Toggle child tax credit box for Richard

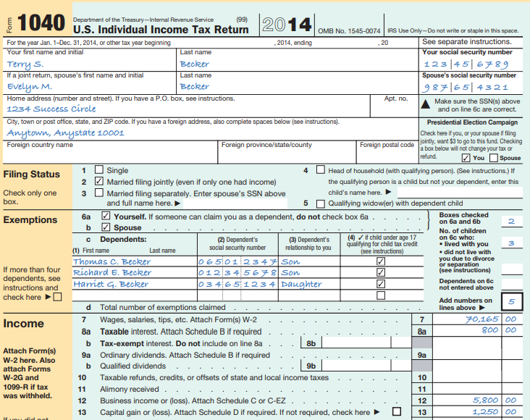tap(381, 272)
